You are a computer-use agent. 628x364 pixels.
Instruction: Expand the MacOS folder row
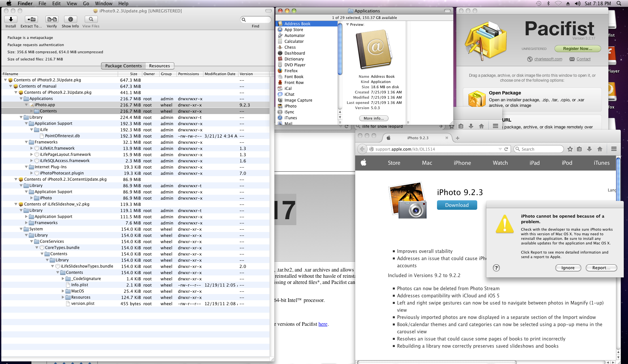coord(63,291)
